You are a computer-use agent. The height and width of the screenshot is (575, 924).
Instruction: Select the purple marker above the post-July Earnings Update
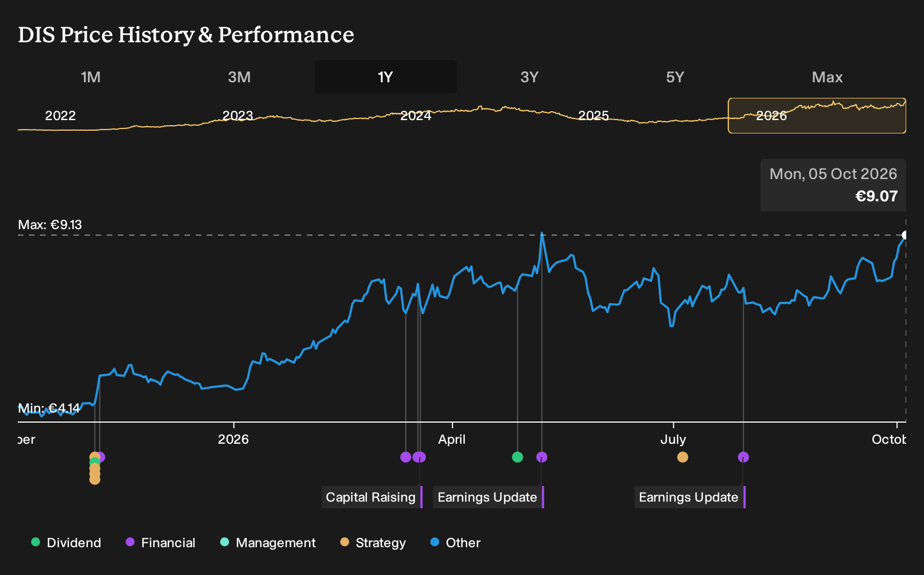[743, 457]
